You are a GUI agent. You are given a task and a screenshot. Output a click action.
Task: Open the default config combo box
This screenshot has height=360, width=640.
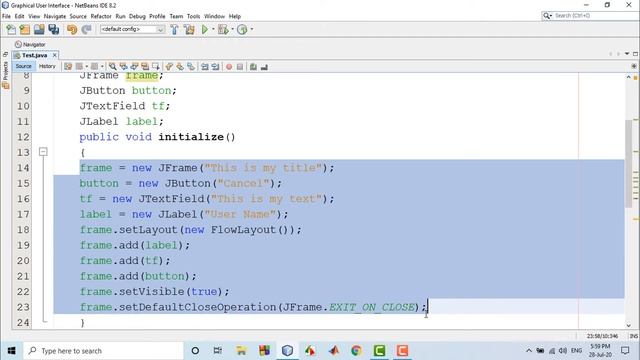132,29
